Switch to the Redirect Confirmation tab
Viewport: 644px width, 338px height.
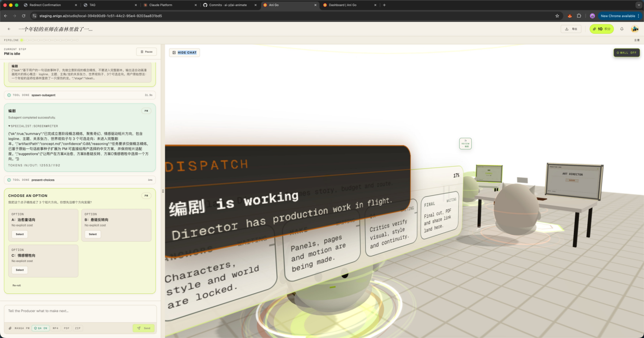51,5
